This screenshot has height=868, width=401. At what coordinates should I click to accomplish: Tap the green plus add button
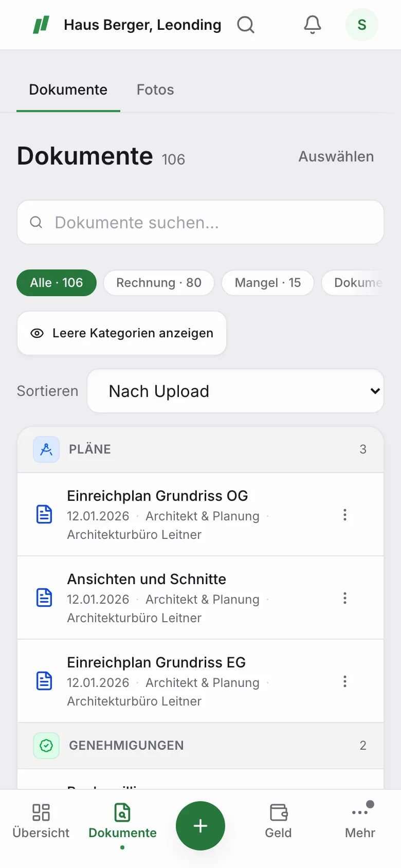[x=200, y=826]
